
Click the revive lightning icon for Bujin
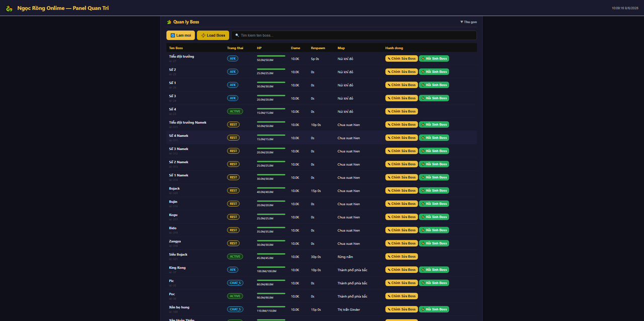tap(423, 204)
